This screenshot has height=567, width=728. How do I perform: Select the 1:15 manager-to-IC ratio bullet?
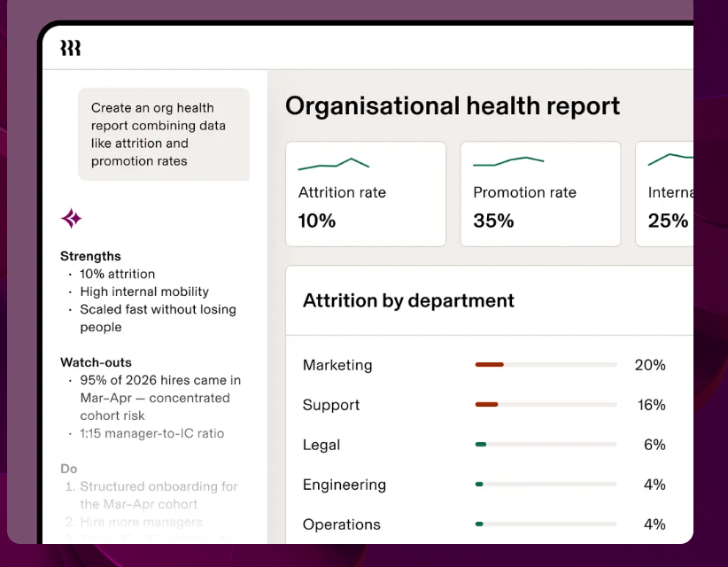[151, 433]
